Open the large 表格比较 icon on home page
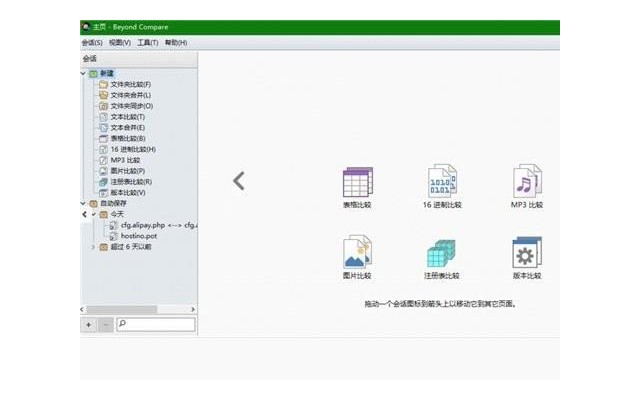 [x=358, y=182]
